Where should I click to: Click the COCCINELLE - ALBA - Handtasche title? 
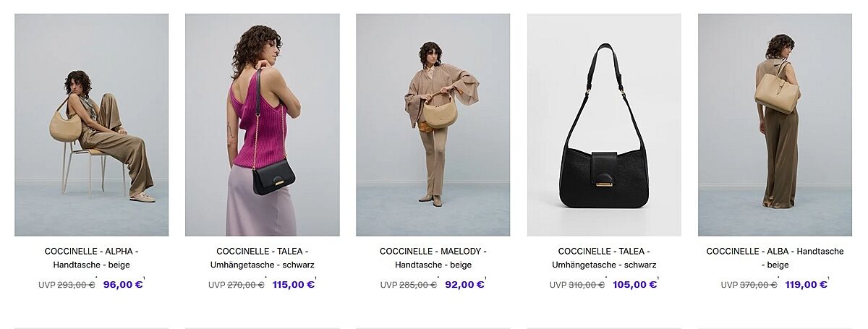click(x=775, y=258)
